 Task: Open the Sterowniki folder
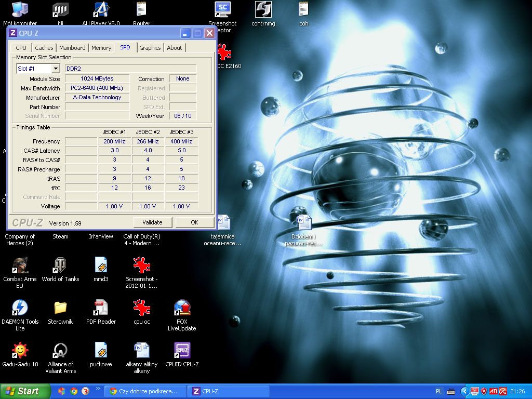coord(60,308)
